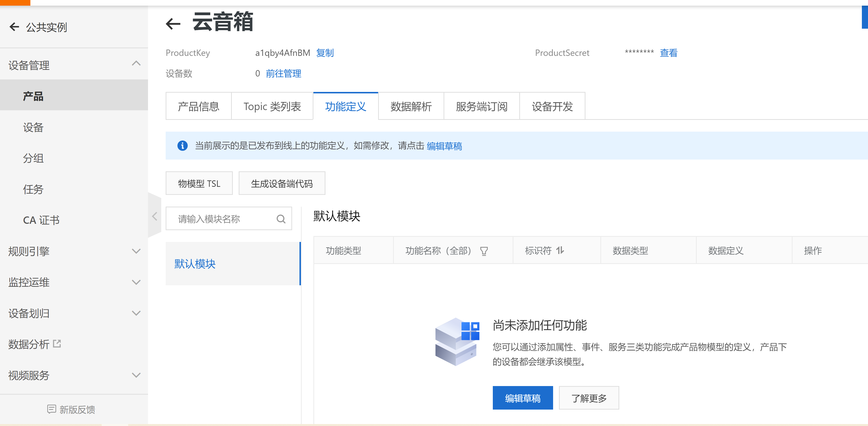Click the sort icon next to 标识符
Viewport: 868px width, 426px height.
(x=560, y=251)
